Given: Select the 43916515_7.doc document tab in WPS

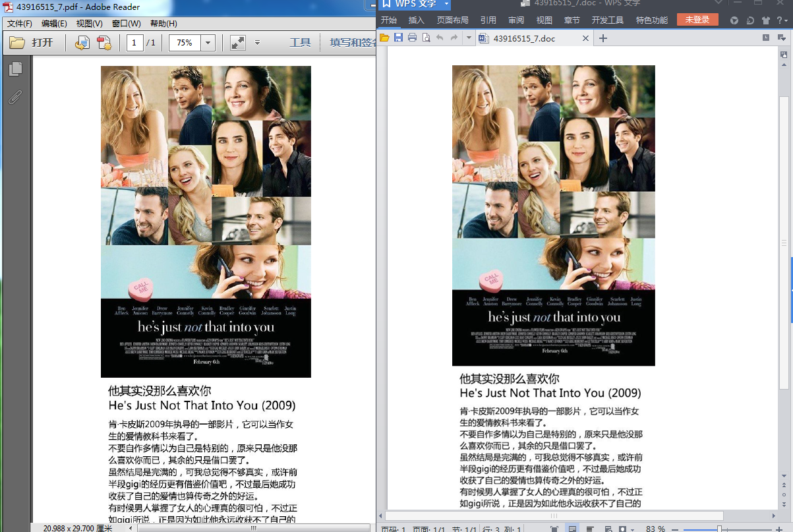Looking at the screenshot, I should coord(534,38).
